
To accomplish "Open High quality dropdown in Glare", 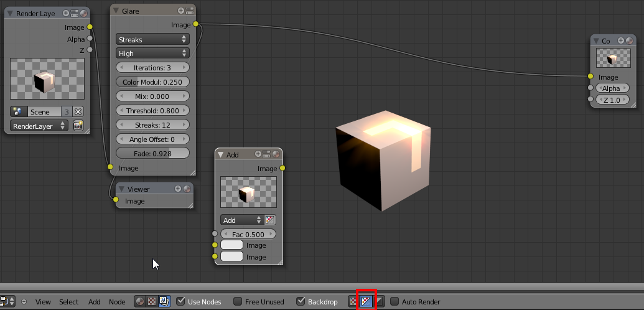I will [x=152, y=53].
